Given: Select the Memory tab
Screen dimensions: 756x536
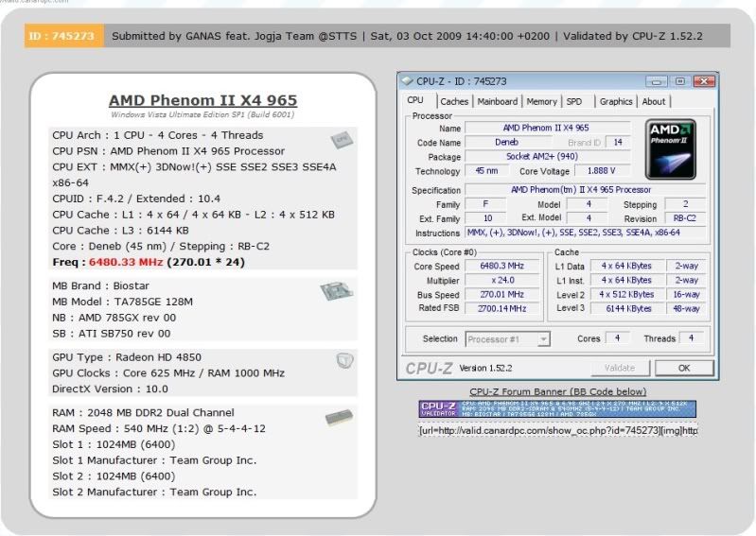Looking at the screenshot, I should coord(541,101).
